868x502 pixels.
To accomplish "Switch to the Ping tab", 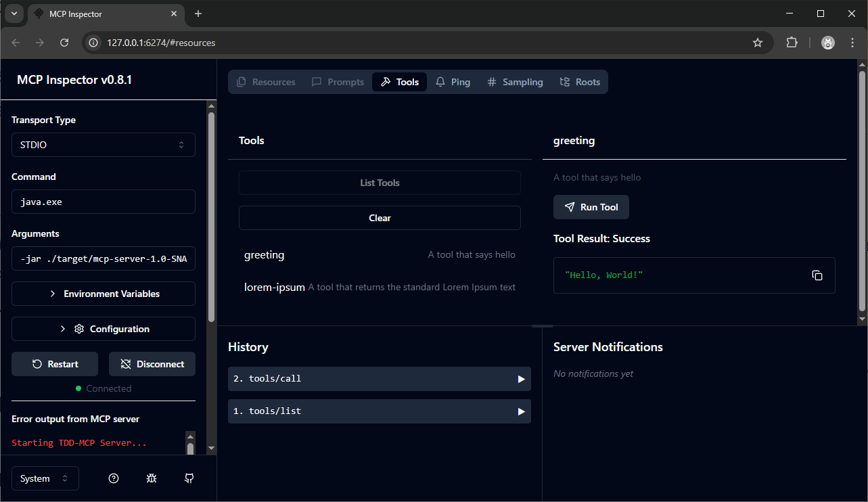I will (x=453, y=82).
